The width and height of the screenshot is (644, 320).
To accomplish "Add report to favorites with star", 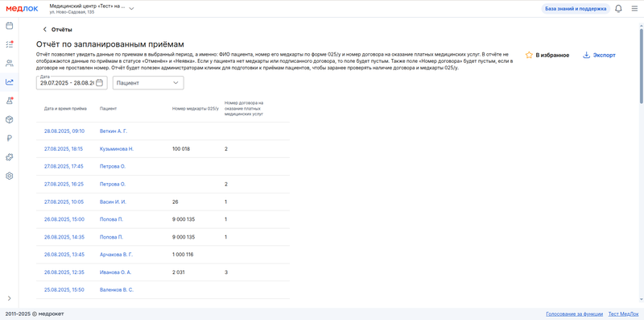I will 547,55.
